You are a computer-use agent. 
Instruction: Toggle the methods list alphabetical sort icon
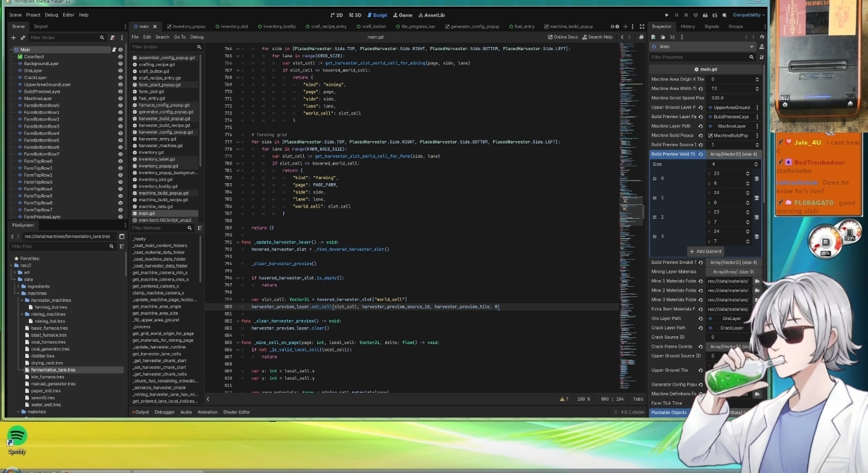200,228
